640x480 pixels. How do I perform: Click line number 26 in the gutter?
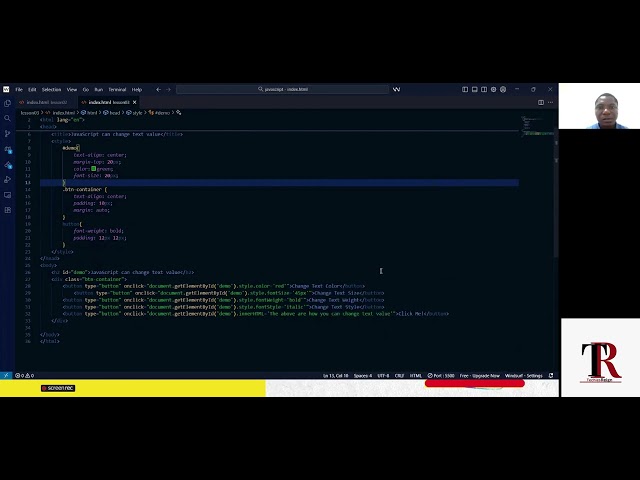28,272
